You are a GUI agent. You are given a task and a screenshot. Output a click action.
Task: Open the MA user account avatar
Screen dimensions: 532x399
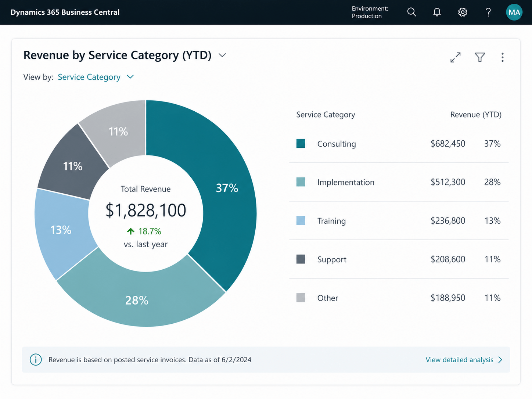click(x=514, y=12)
